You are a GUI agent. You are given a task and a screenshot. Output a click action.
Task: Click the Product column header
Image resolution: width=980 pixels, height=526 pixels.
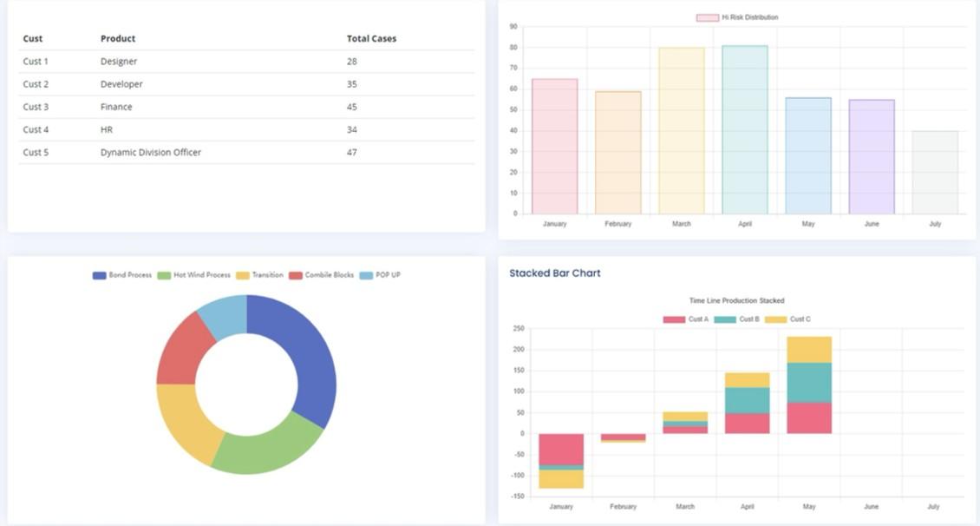118,38
